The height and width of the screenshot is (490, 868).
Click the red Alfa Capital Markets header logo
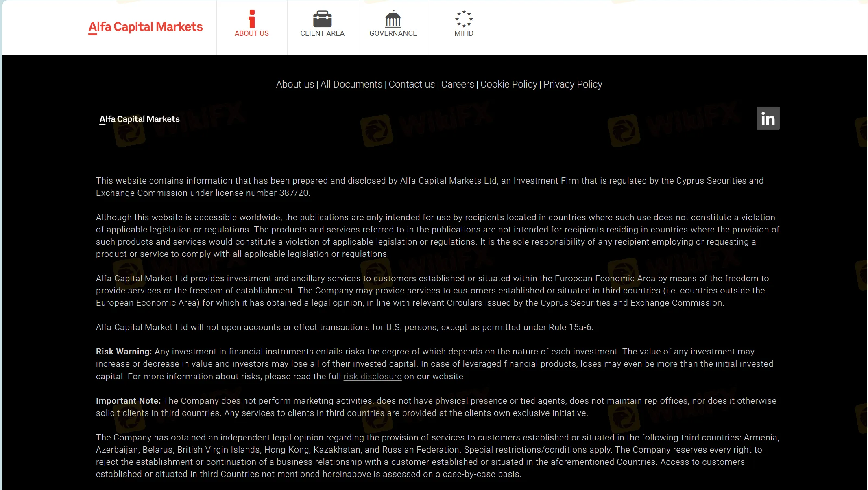pyautogui.click(x=145, y=27)
